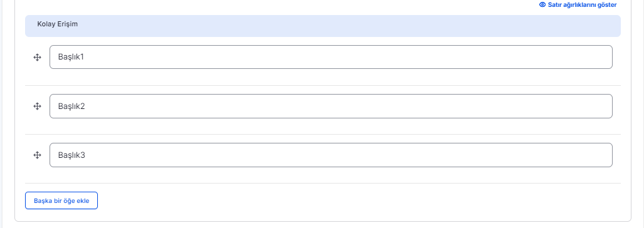Add another item with Başka bir öğe ekle

[x=61, y=200]
